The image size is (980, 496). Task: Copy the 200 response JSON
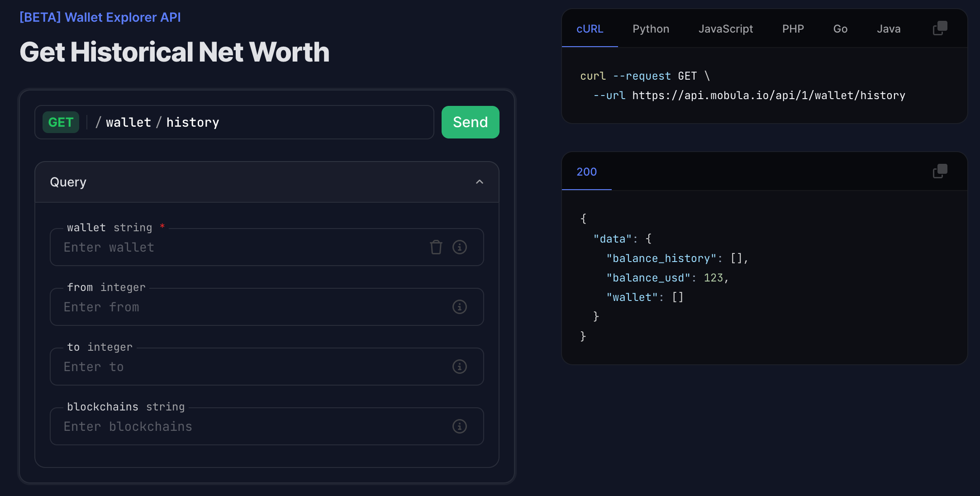tap(940, 172)
